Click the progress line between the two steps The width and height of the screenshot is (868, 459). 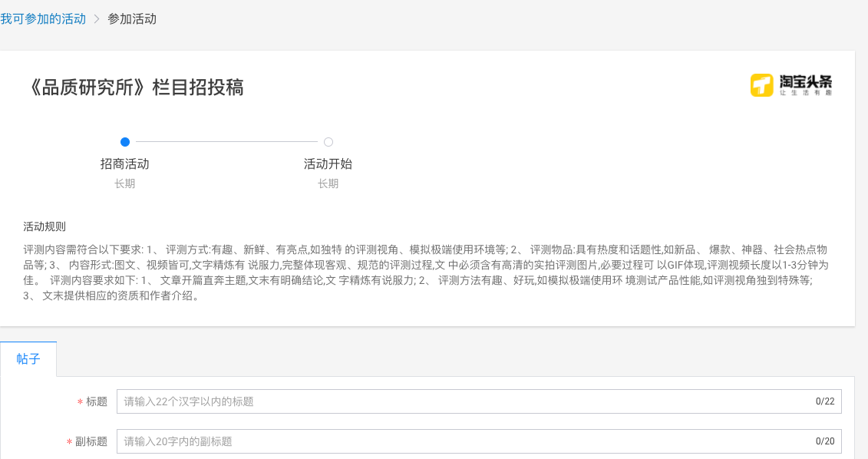(x=226, y=142)
